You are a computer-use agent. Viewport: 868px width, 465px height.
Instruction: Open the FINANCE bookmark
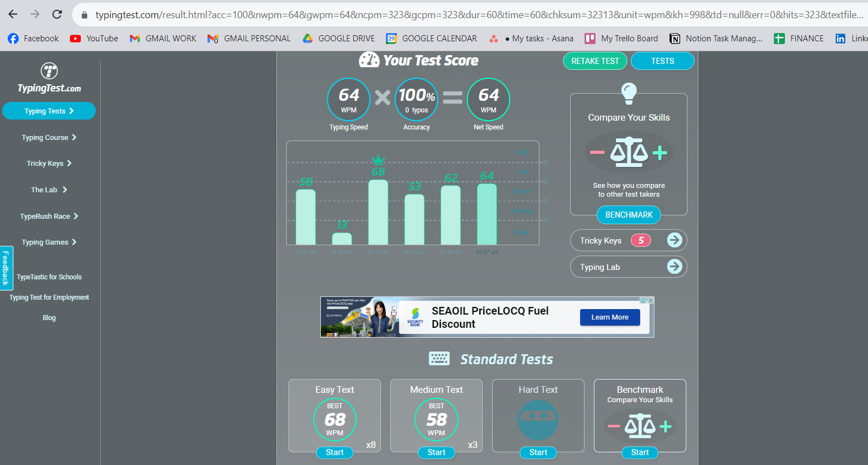tap(799, 39)
